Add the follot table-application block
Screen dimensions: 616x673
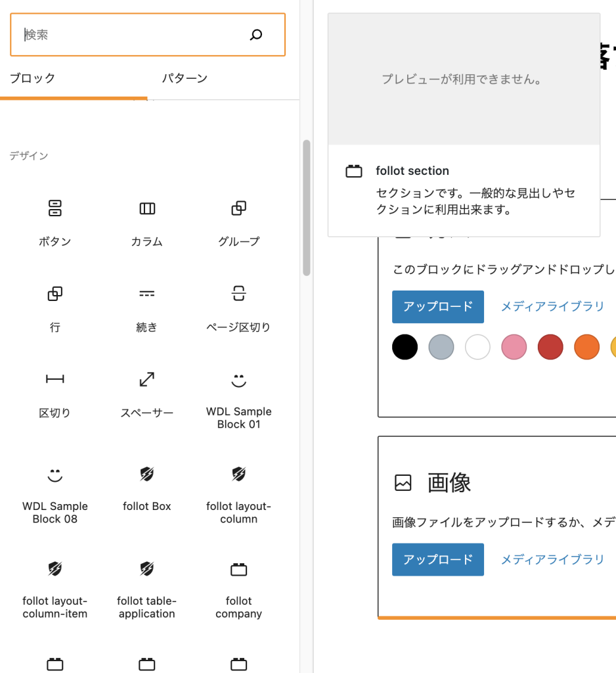(x=147, y=590)
